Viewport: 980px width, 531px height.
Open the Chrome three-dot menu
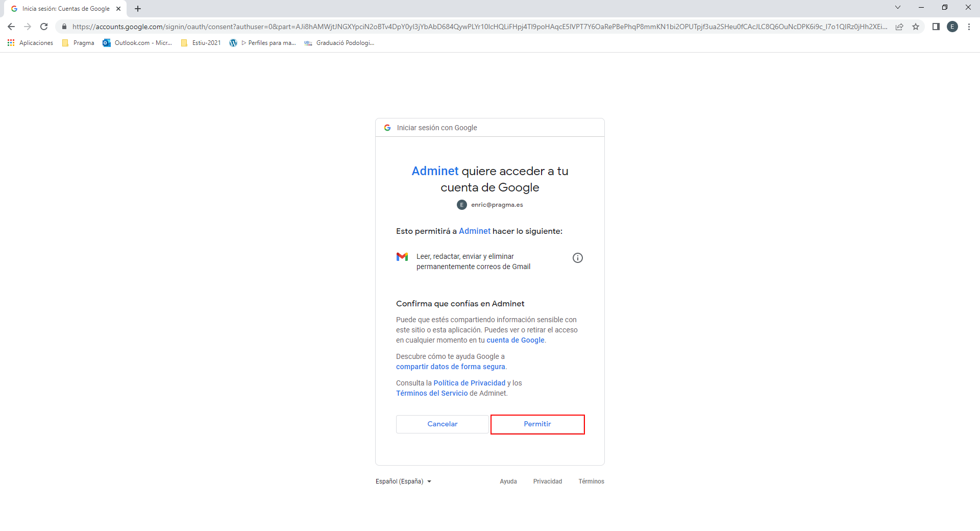pyautogui.click(x=969, y=27)
